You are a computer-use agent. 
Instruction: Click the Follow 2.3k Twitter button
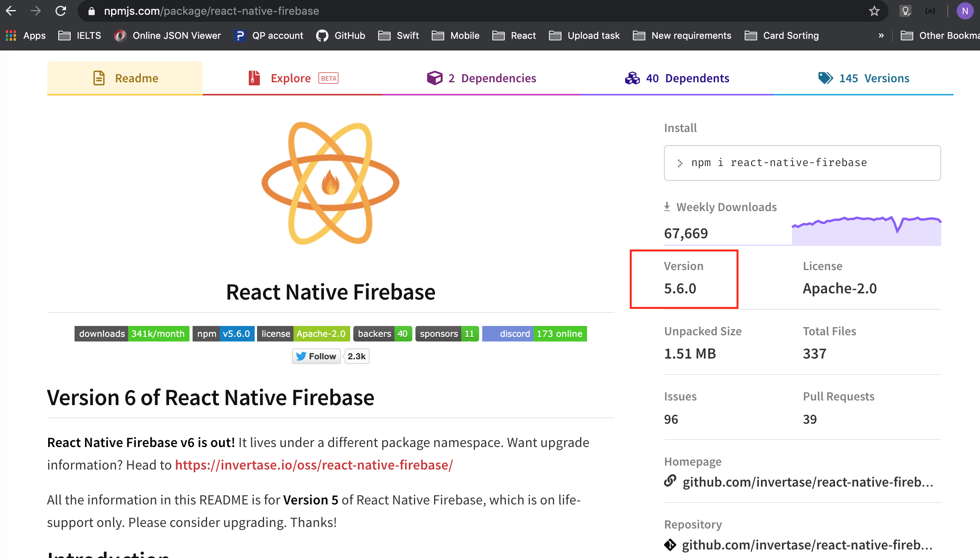[316, 356]
